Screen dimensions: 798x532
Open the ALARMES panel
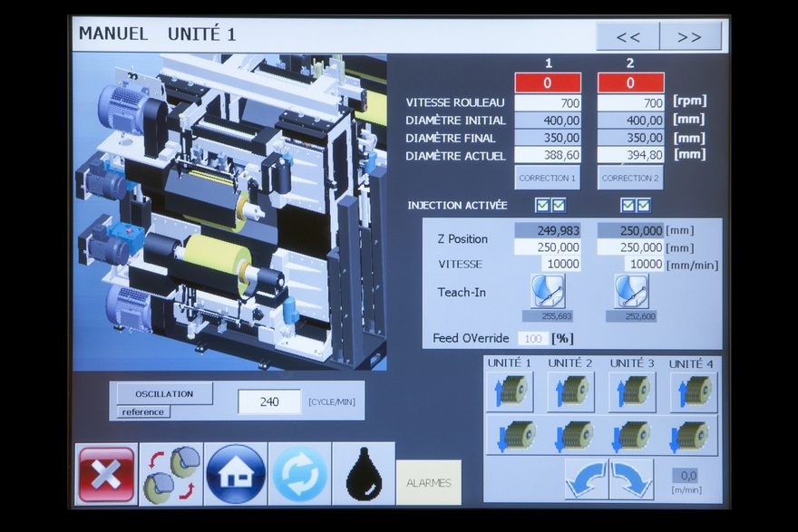428,482
